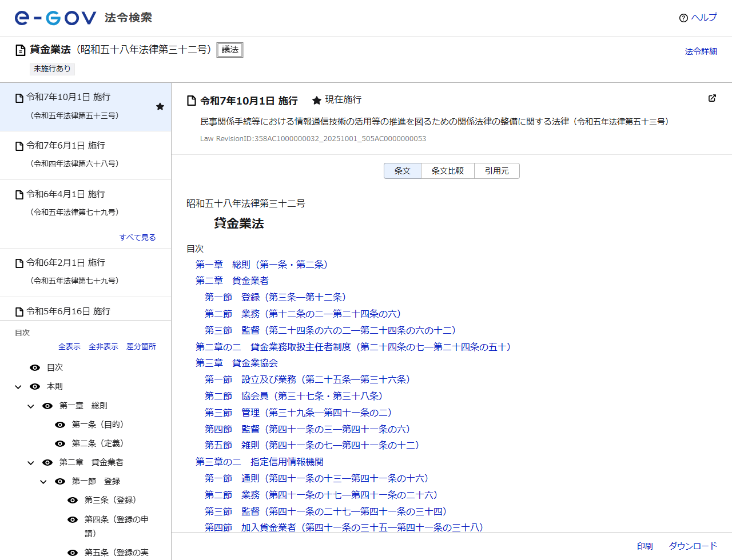Toggle visibility of 目次 in sidebar
The height and width of the screenshot is (560, 732).
35,368
